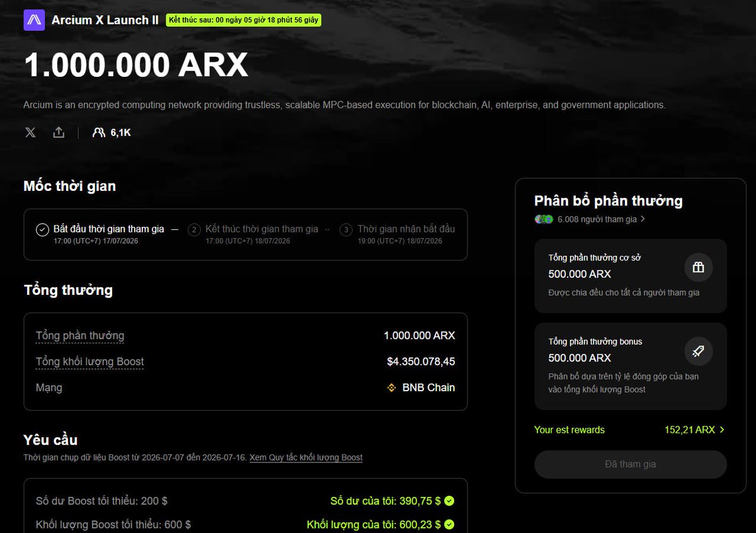Screen dimensions: 756x533
Task: Click the Đã tham gia button
Action: pyautogui.click(x=631, y=464)
